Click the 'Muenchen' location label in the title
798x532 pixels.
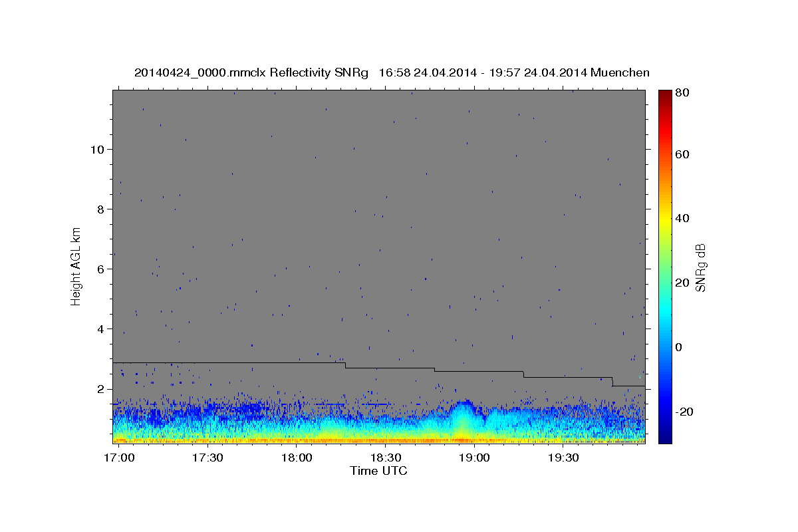click(620, 72)
